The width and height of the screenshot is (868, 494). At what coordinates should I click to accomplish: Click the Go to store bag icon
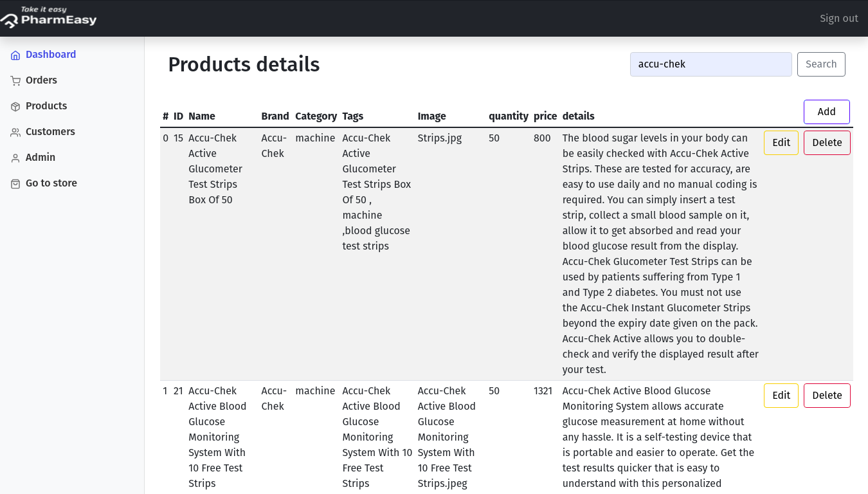(15, 184)
